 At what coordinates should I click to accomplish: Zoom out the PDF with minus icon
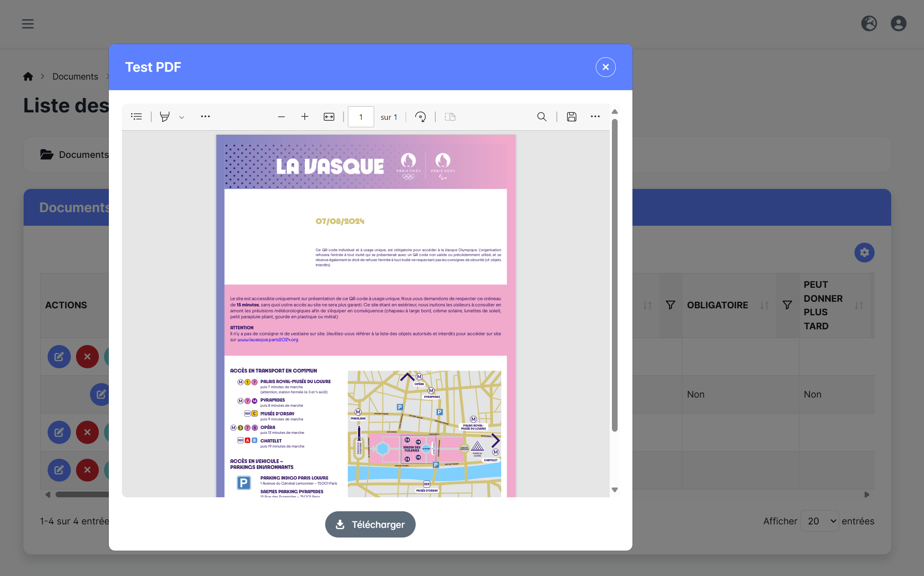pos(281,117)
